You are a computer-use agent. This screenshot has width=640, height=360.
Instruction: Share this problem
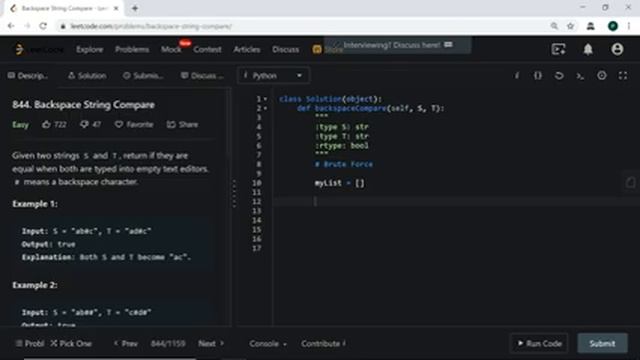pos(182,124)
